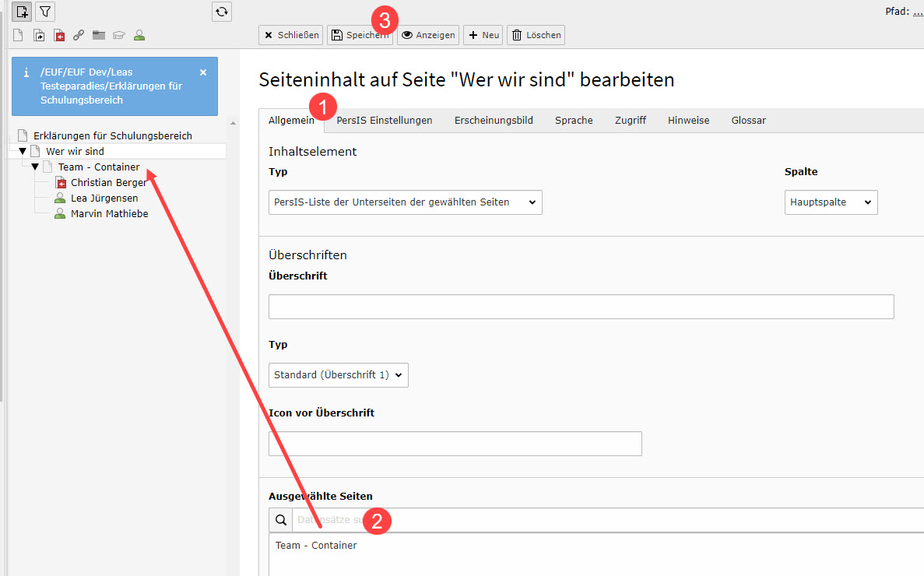This screenshot has width=924, height=576.
Task: Open the Zugriff tab
Action: click(630, 121)
